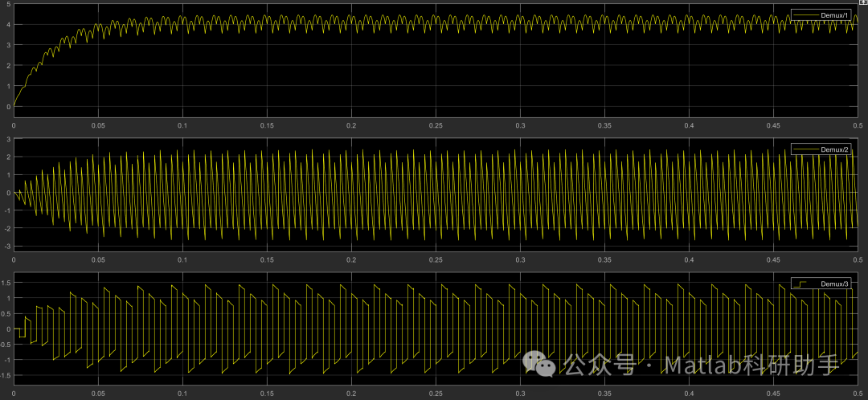This screenshot has height=400, width=868.
Task: Click the 0.4 tick label under Demux/3 plot
Action: [x=689, y=395]
